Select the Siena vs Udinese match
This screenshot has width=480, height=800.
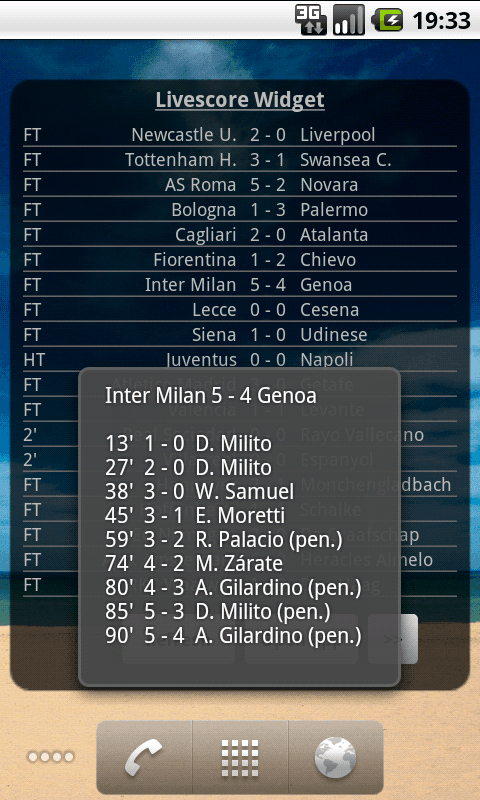click(240, 335)
